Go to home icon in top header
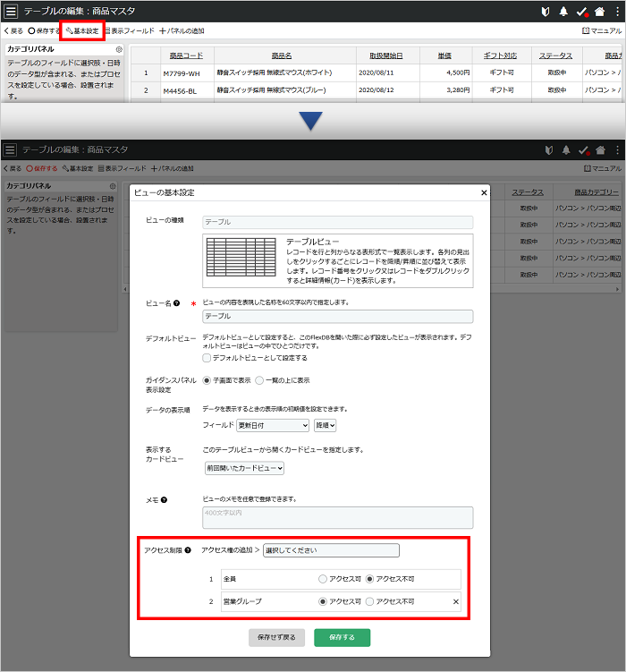This screenshot has height=672, width=626. 599,12
